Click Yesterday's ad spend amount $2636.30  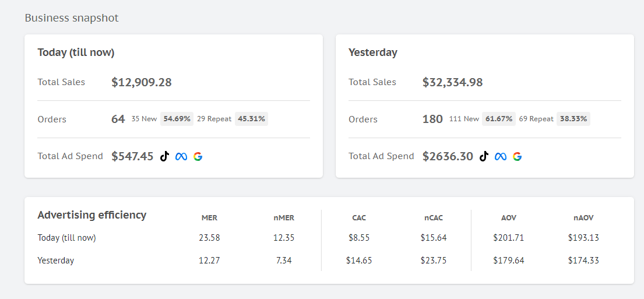(448, 156)
